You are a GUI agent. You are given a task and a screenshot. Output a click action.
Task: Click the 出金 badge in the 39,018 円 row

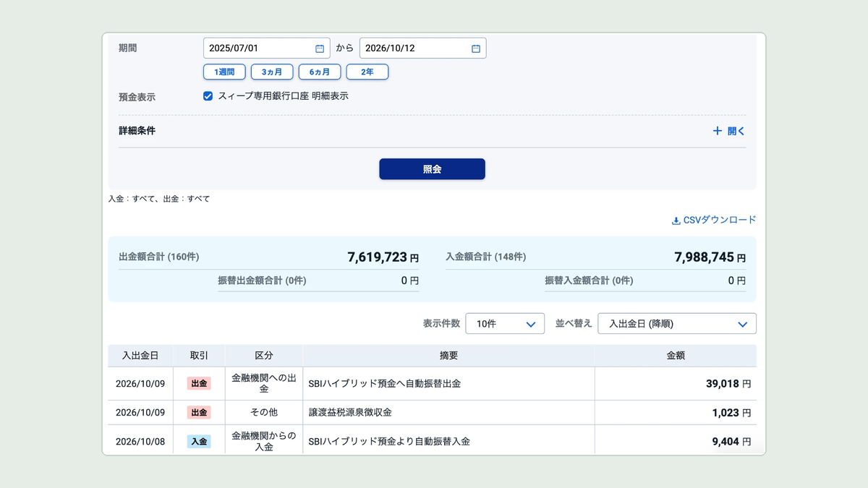point(199,384)
